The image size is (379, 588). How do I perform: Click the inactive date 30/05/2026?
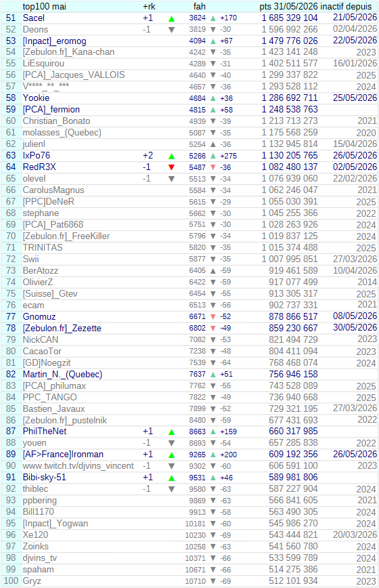pyautogui.click(x=355, y=328)
